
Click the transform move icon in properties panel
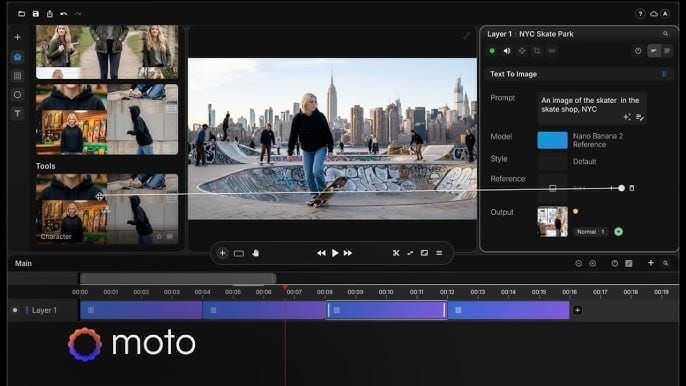522,51
